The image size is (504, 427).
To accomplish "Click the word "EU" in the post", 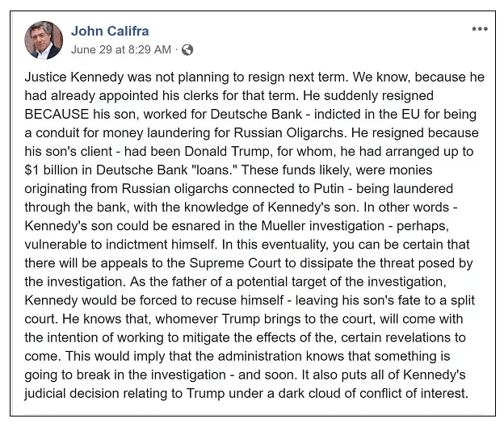I will (x=411, y=114).
